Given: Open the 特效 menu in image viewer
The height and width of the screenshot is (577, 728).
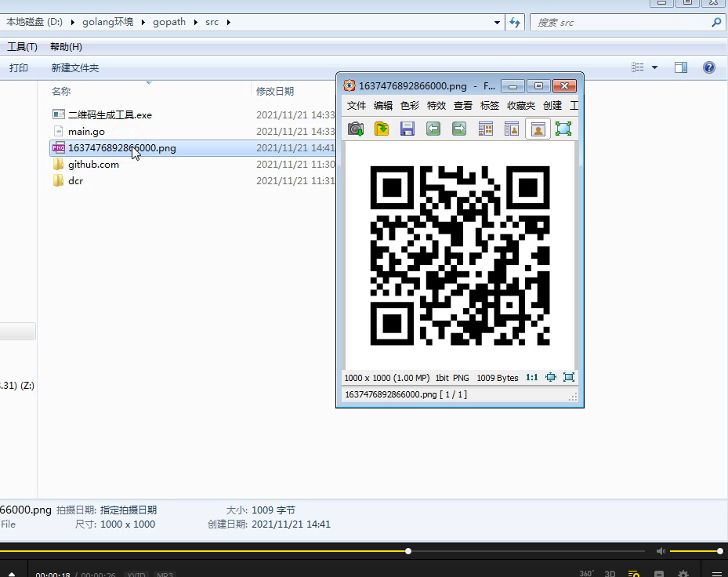Looking at the screenshot, I should 436,106.
